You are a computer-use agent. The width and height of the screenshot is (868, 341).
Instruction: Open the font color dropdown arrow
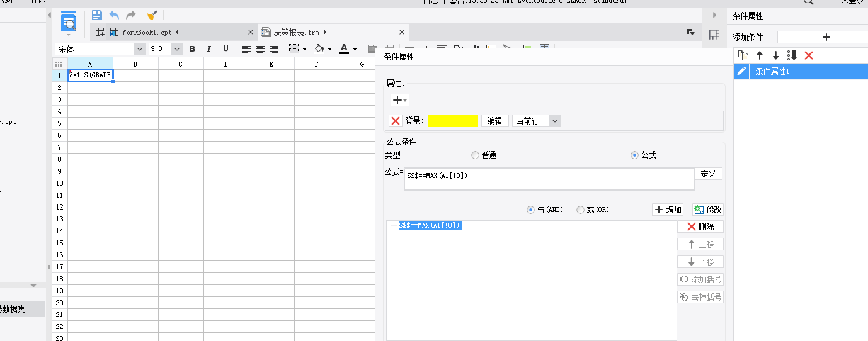click(x=355, y=49)
